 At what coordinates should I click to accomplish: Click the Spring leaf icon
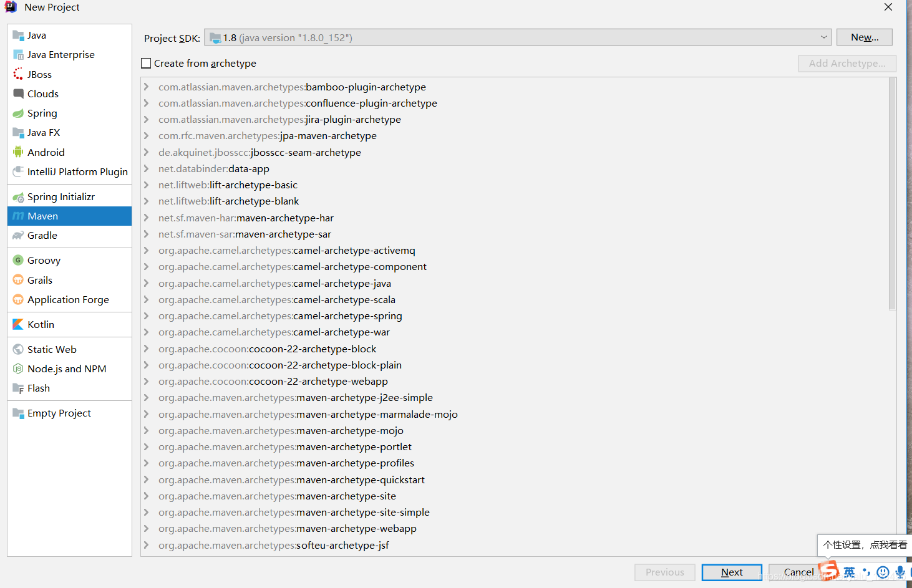[x=18, y=113]
